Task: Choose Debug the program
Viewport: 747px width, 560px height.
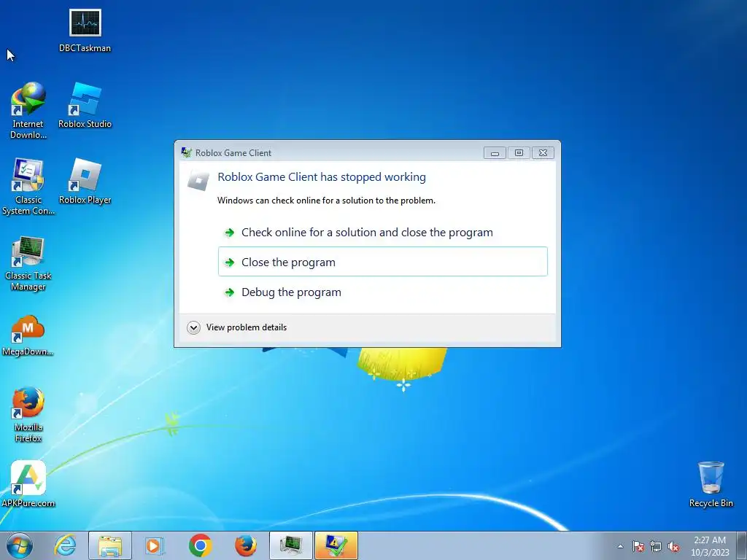Action: click(382, 292)
